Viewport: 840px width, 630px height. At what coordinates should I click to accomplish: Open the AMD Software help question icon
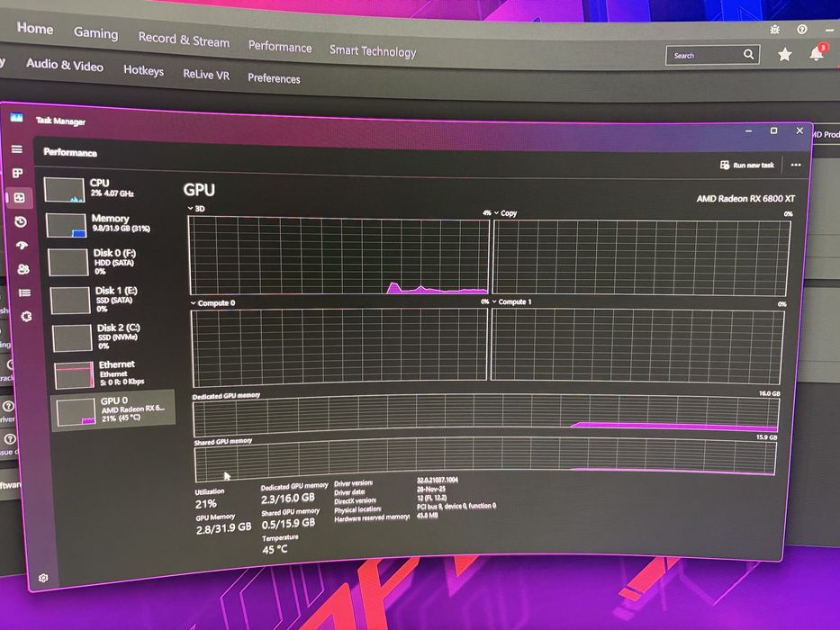[x=802, y=30]
